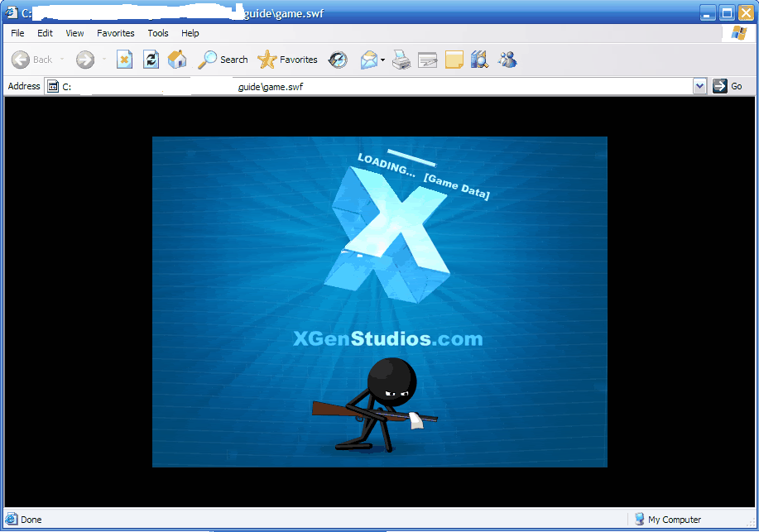Open the Address bar dropdown list
The height and width of the screenshot is (532, 759).
pyautogui.click(x=699, y=86)
